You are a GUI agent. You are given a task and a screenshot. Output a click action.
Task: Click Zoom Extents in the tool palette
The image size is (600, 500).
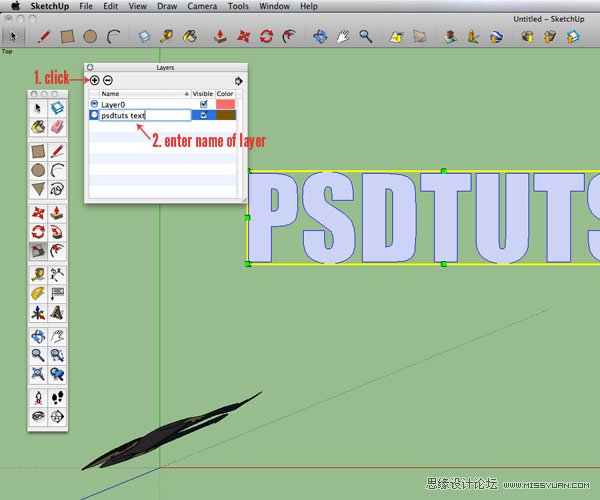click(38, 374)
